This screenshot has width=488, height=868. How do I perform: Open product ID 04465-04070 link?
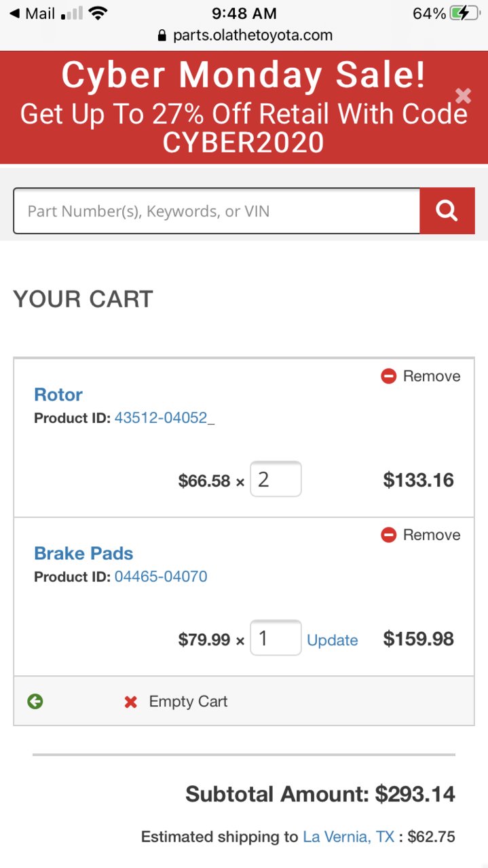(x=161, y=577)
